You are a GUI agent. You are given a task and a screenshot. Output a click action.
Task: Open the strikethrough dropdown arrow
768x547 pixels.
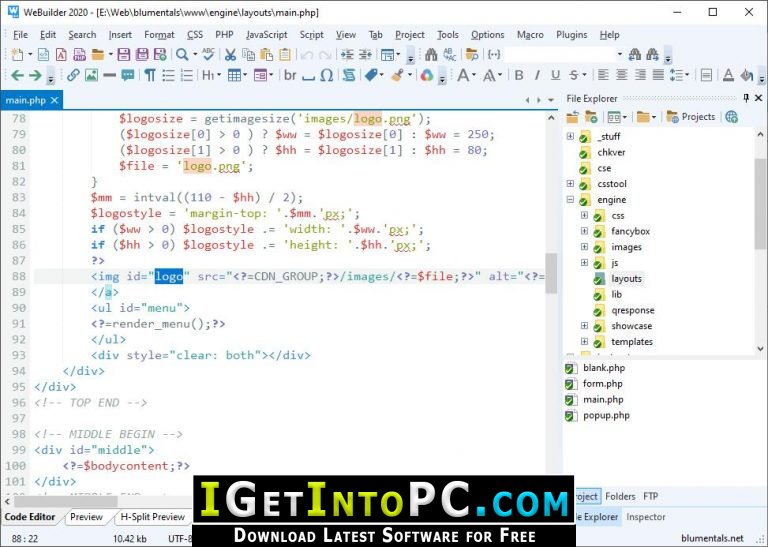(x=584, y=75)
